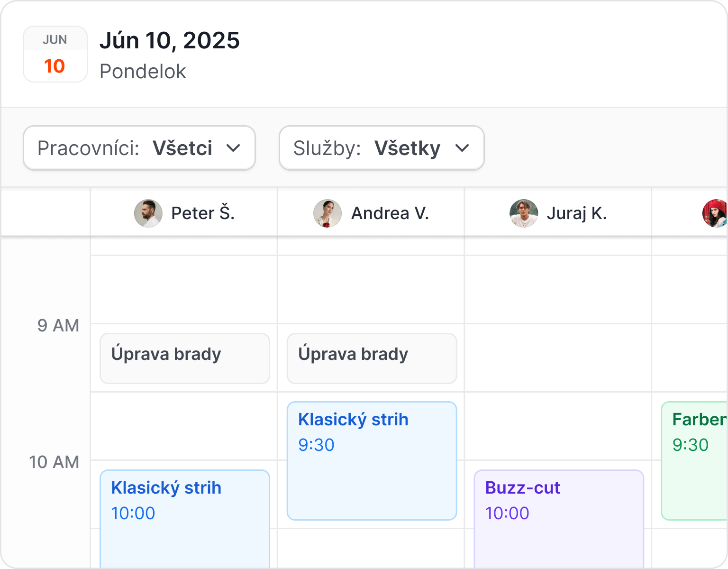Open Juraj's Buzz-cut 10:00 appointment
Screen dimensions: 728x569
click(x=559, y=518)
